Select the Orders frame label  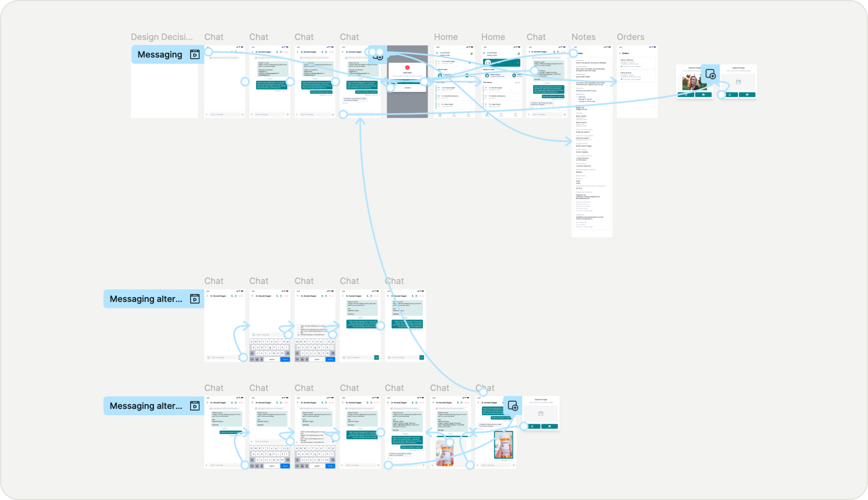pyautogui.click(x=630, y=37)
